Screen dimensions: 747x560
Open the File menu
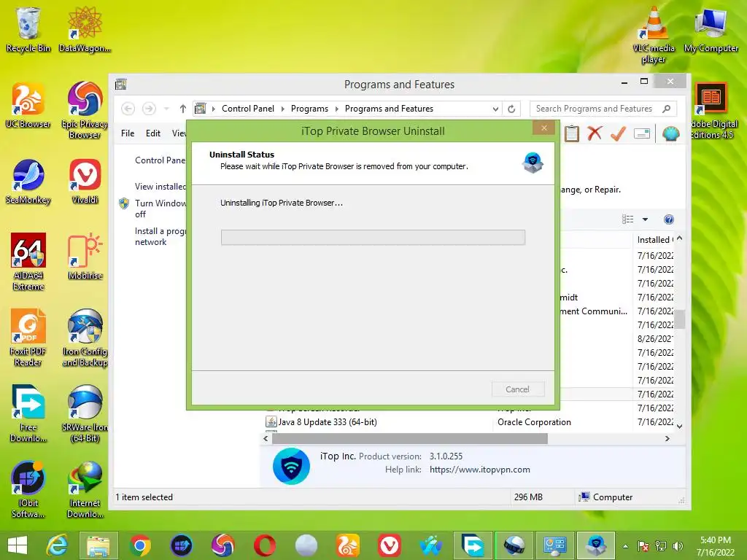pyautogui.click(x=128, y=133)
